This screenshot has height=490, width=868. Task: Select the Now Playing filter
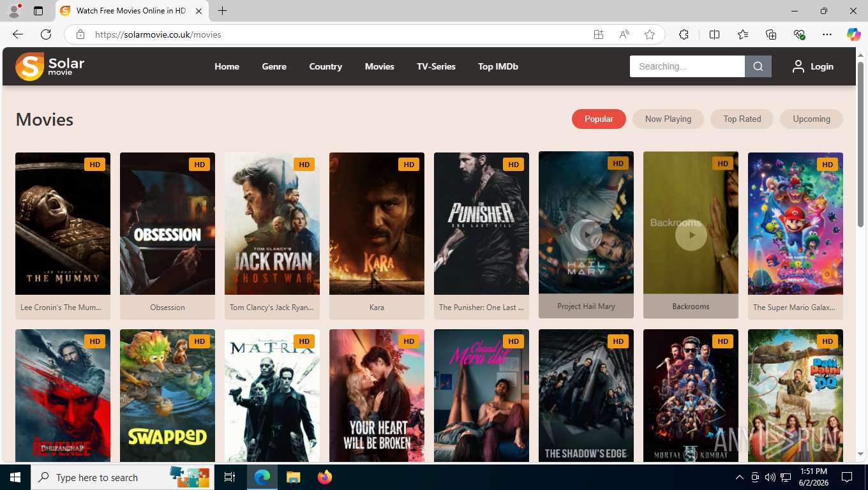pyautogui.click(x=668, y=119)
